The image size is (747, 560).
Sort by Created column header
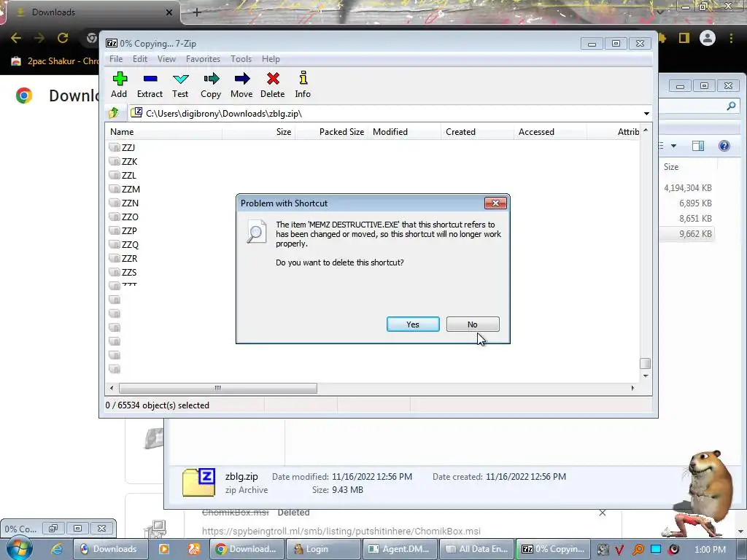click(x=477, y=132)
